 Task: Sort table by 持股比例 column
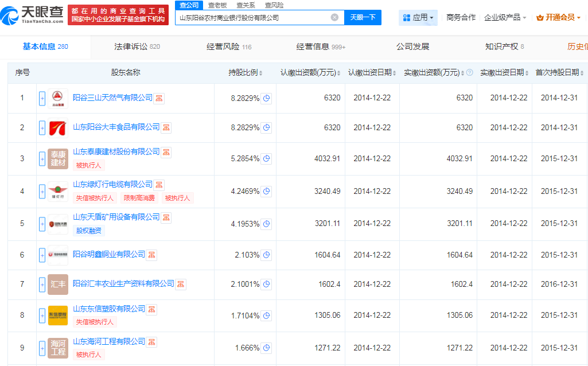pyautogui.click(x=246, y=73)
